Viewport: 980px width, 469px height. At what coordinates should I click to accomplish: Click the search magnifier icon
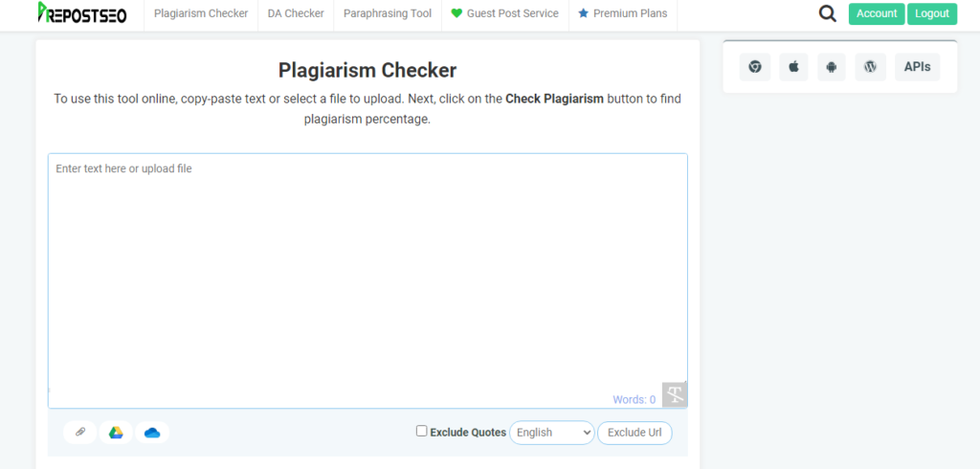coord(828,13)
